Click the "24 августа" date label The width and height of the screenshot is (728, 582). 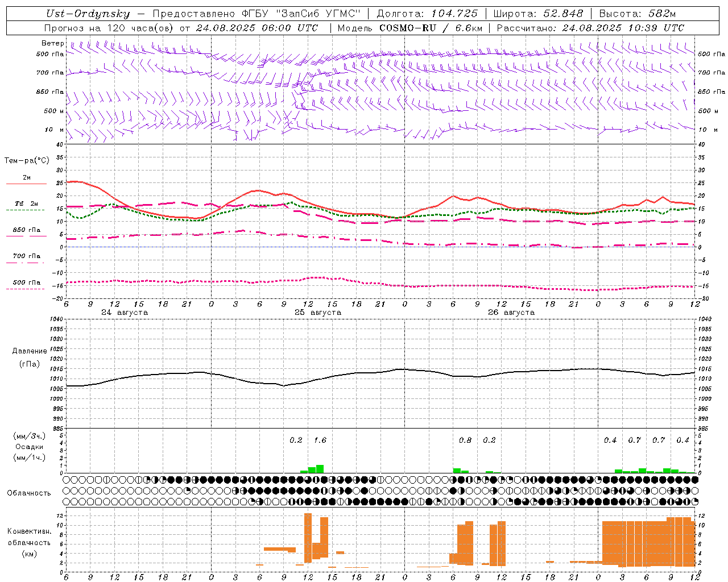[x=125, y=313]
